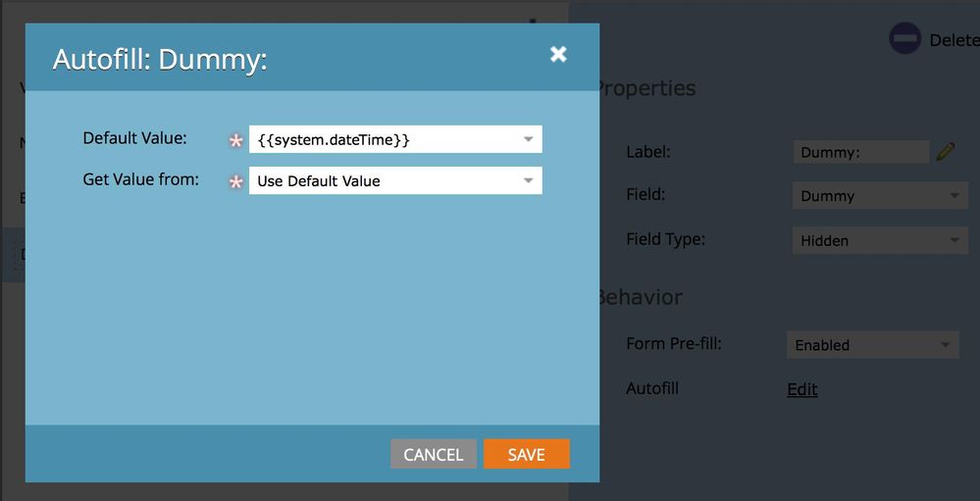The width and height of the screenshot is (980, 501).
Task: Click the pencil icon beside the Label field
Action: coord(946,152)
